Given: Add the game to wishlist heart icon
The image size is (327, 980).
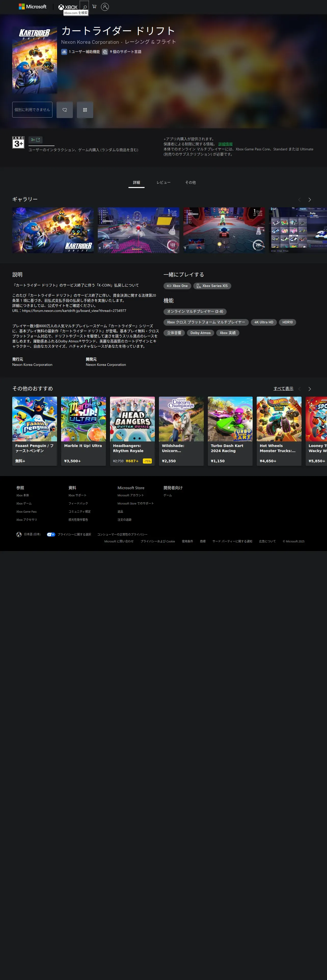Looking at the screenshot, I should click(x=65, y=110).
